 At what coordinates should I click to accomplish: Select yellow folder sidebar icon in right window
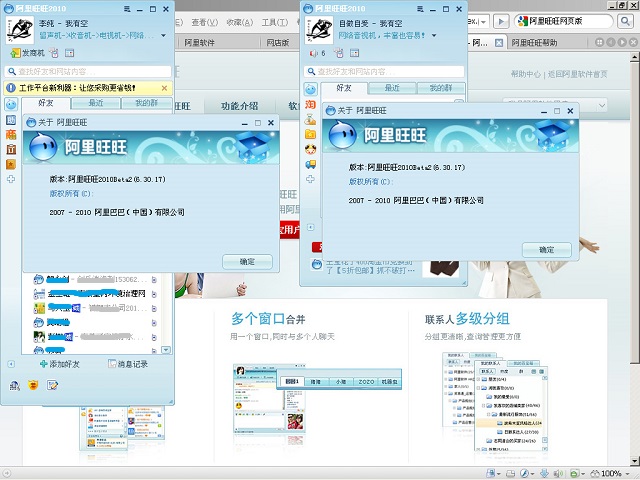coord(310,134)
